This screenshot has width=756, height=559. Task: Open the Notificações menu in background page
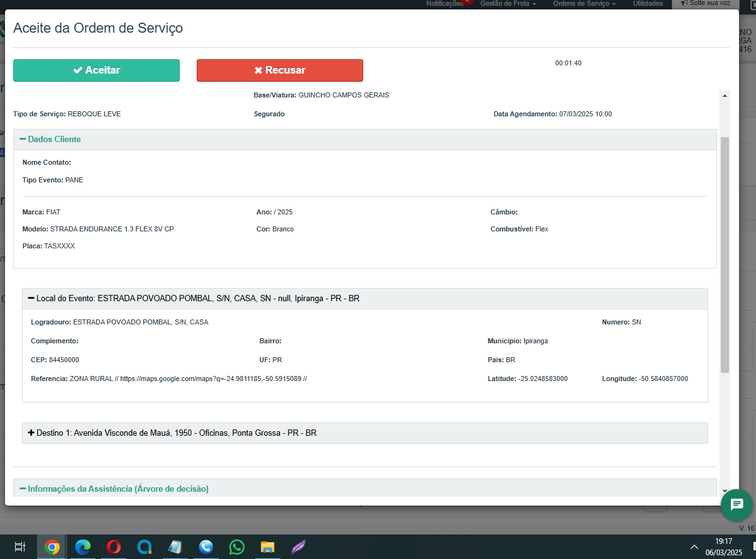pos(444,4)
